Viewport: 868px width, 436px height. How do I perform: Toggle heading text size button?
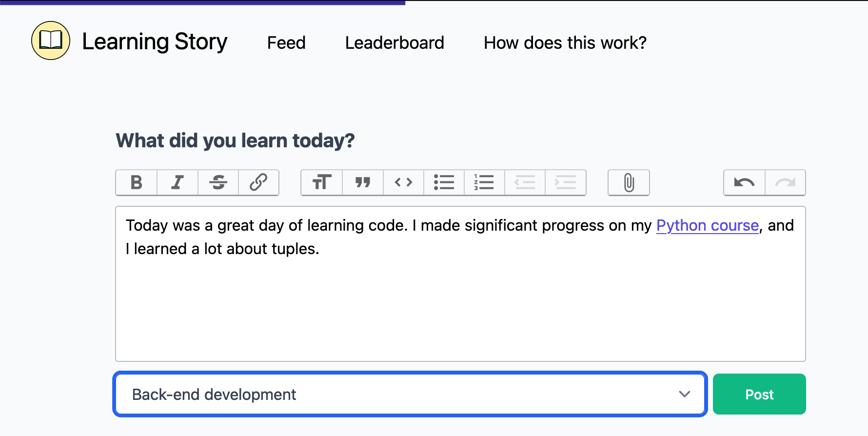click(322, 182)
